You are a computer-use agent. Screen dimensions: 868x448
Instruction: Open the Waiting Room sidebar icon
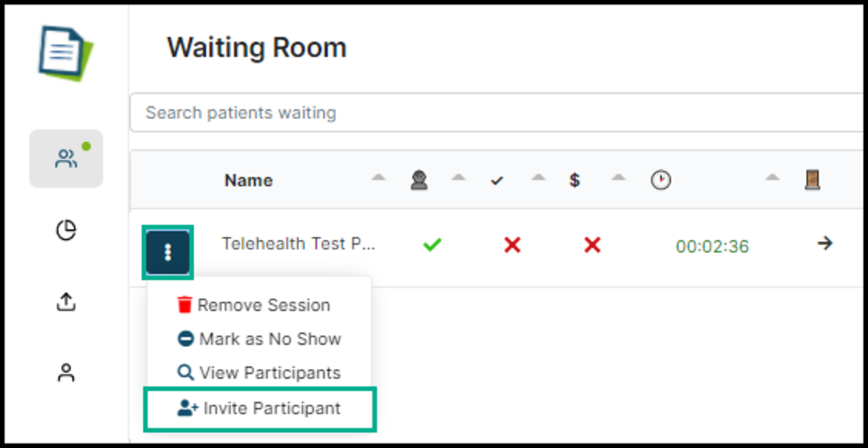[66, 159]
